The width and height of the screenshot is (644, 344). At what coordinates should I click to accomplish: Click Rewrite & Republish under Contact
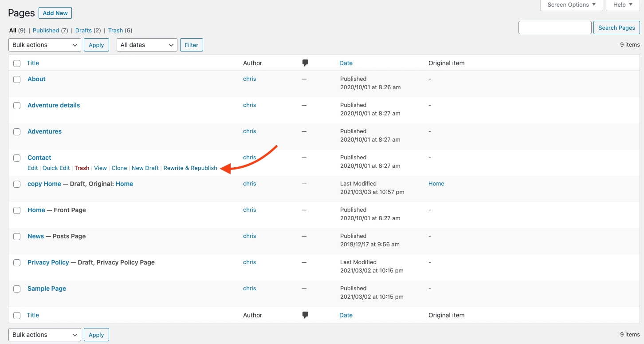[x=190, y=168]
